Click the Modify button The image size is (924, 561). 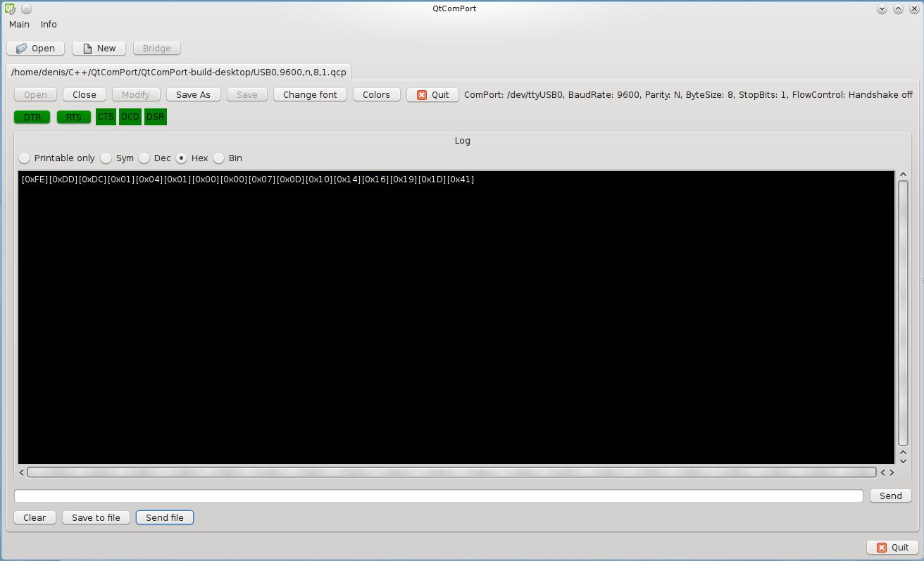coord(136,94)
